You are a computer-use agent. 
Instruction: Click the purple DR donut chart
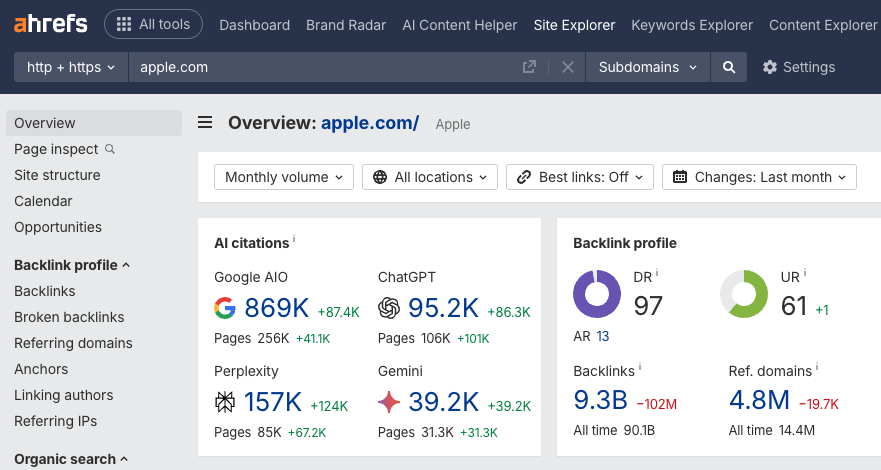pos(597,294)
